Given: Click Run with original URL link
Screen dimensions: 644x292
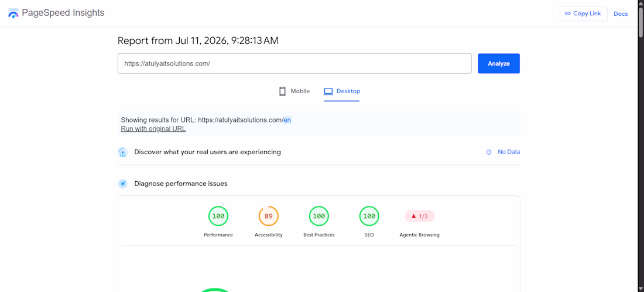Looking at the screenshot, I should (x=153, y=129).
